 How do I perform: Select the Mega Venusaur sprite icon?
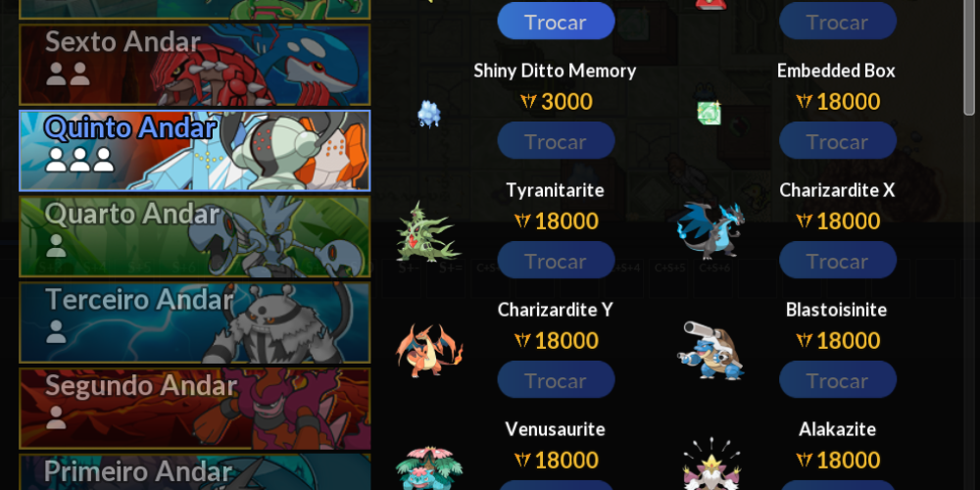[x=429, y=467]
